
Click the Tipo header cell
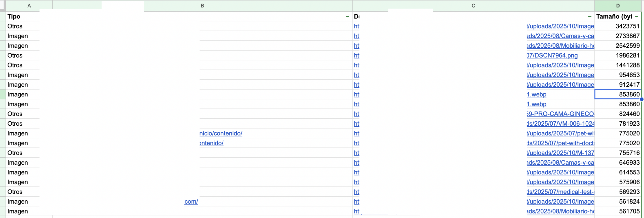(x=23, y=17)
